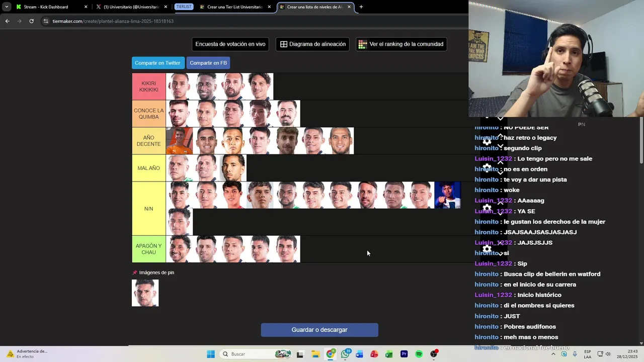Click the browser forward arrow
The width and height of the screenshot is (644, 362).
click(x=19, y=21)
